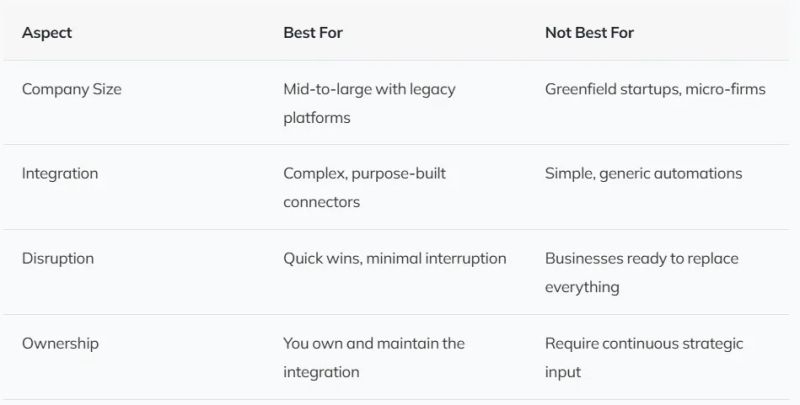Click the word 'platforms' in Company Size row
The height and width of the screenshot is (405, 800).
pos(317,118)
